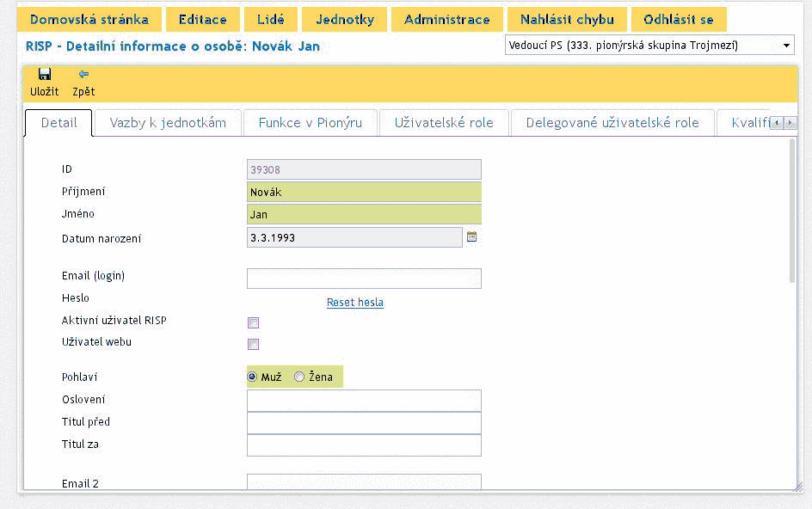812x509 pixels.
Task: Click the Nahlásit chybu button
Action: coord(567,20)
